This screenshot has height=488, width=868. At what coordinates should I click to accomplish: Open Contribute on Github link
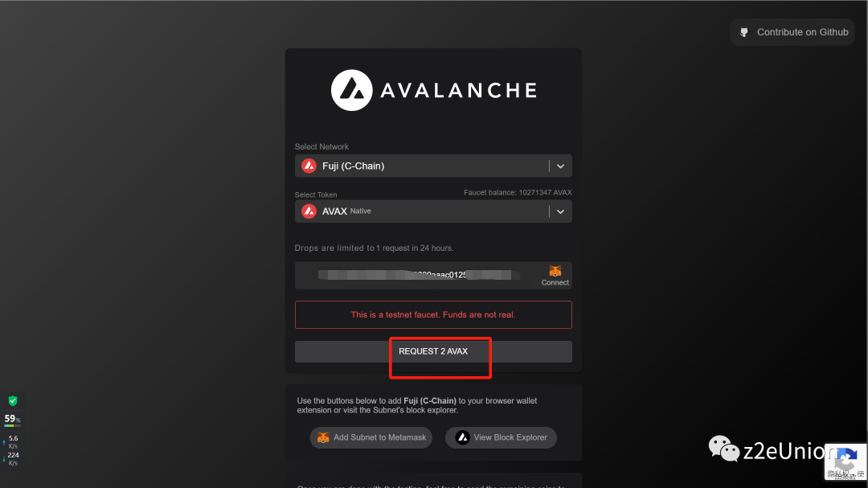click(x=792, y=32)
